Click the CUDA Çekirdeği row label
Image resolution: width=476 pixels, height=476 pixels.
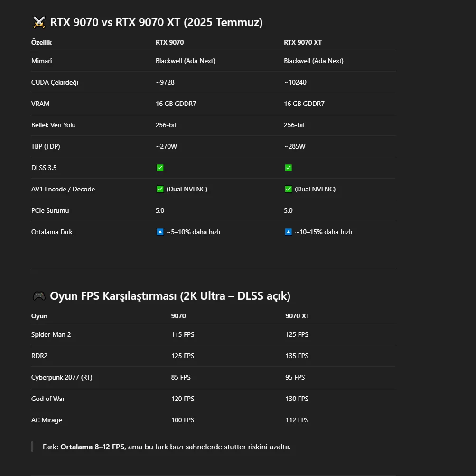(55, 82)
